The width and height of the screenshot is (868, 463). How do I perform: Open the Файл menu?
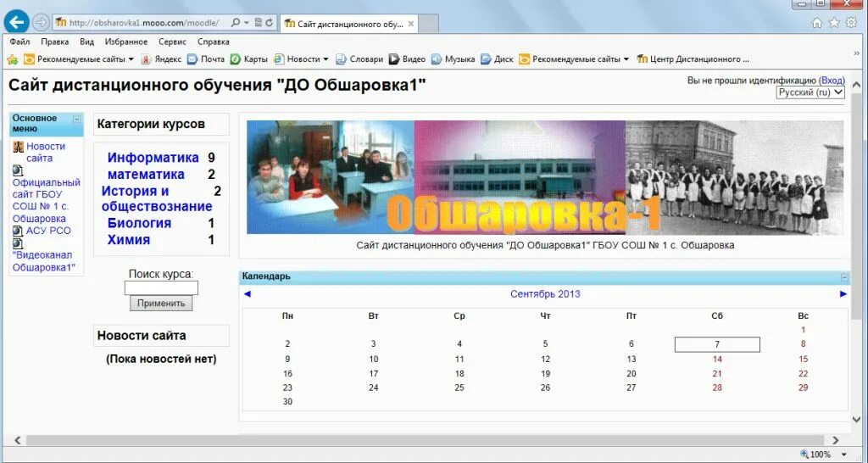click(x=20, y=42)
